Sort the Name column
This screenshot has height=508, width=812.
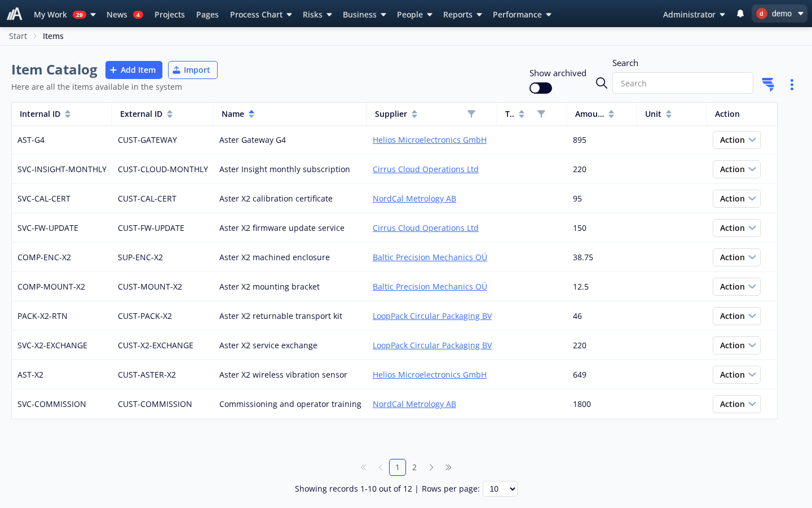[x=251, y=114]
